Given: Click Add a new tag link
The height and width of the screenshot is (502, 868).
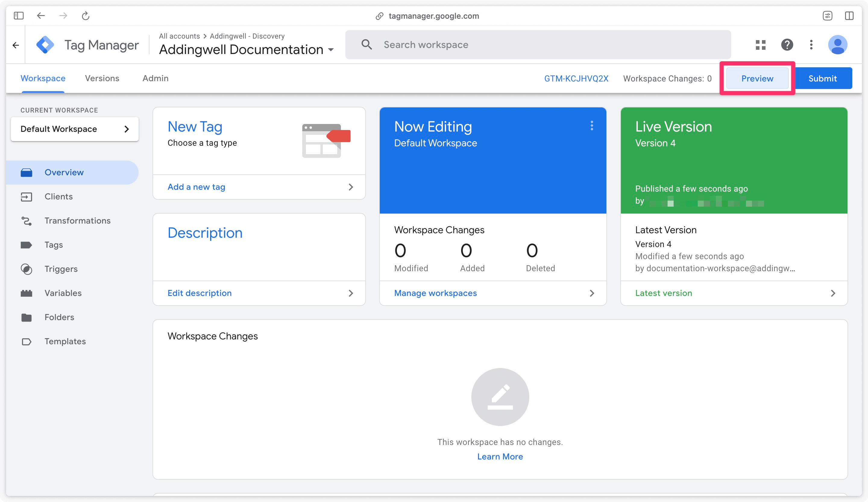Looking at the screenshot, I should [196, 186].
